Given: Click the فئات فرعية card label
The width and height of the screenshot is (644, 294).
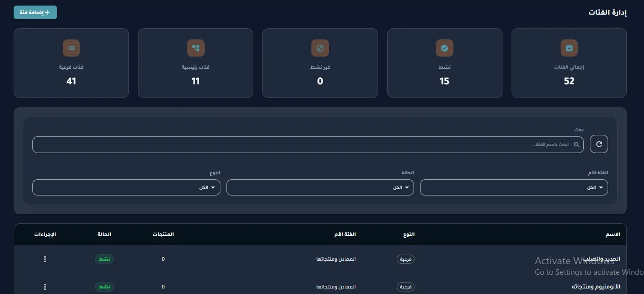Looking at the screenshot, I should tap(71, 67).
